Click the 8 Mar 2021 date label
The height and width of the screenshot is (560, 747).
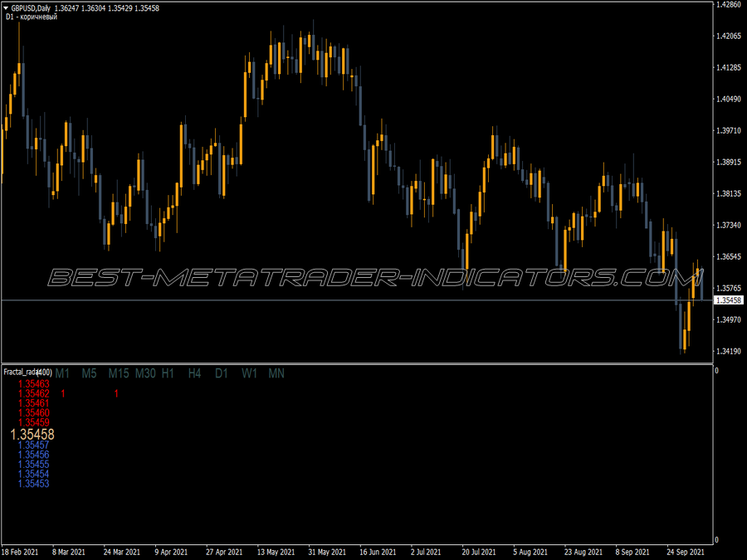point(69,552)
